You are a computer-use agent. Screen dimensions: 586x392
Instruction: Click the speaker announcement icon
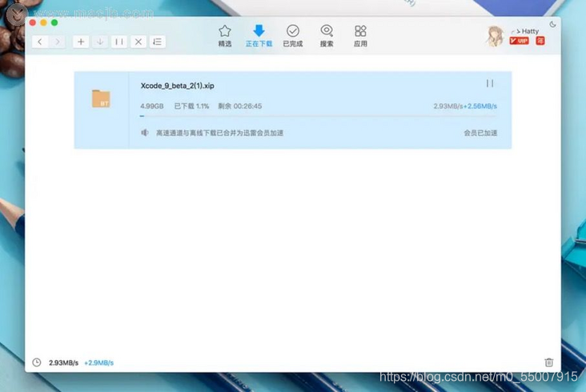tap(145, 133)
